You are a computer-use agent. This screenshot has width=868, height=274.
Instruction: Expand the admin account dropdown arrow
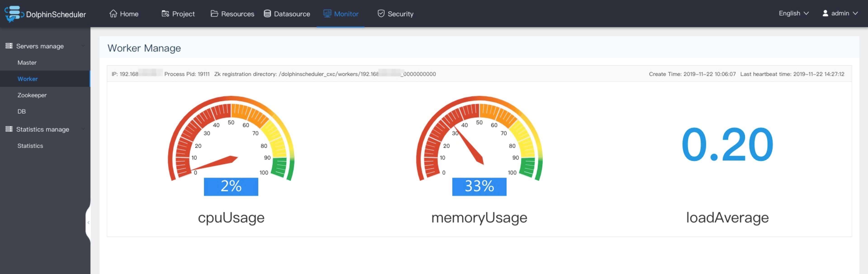point(855,13)
